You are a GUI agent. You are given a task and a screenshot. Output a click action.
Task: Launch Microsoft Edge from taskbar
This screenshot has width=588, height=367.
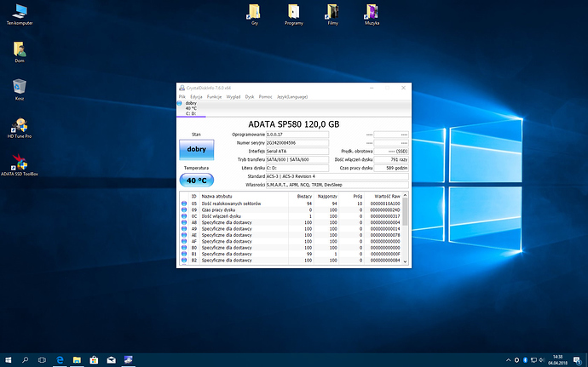pos(60,360)
